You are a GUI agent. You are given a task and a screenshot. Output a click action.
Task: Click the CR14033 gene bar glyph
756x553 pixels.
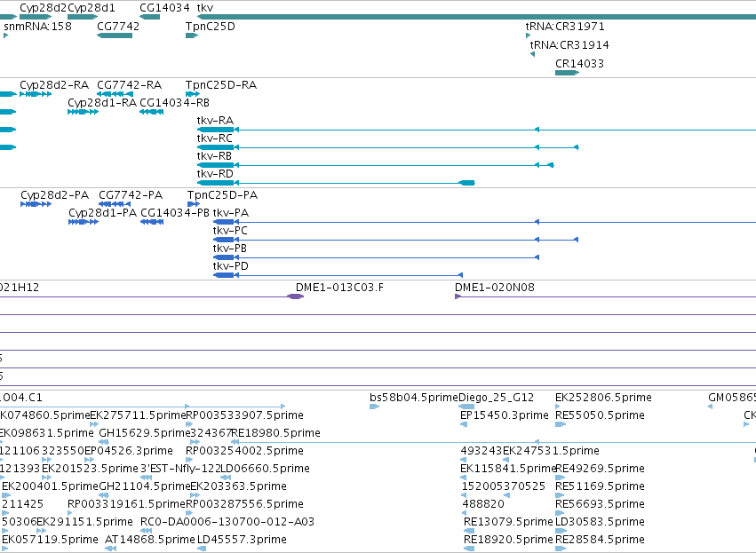(x=567, y=73)
